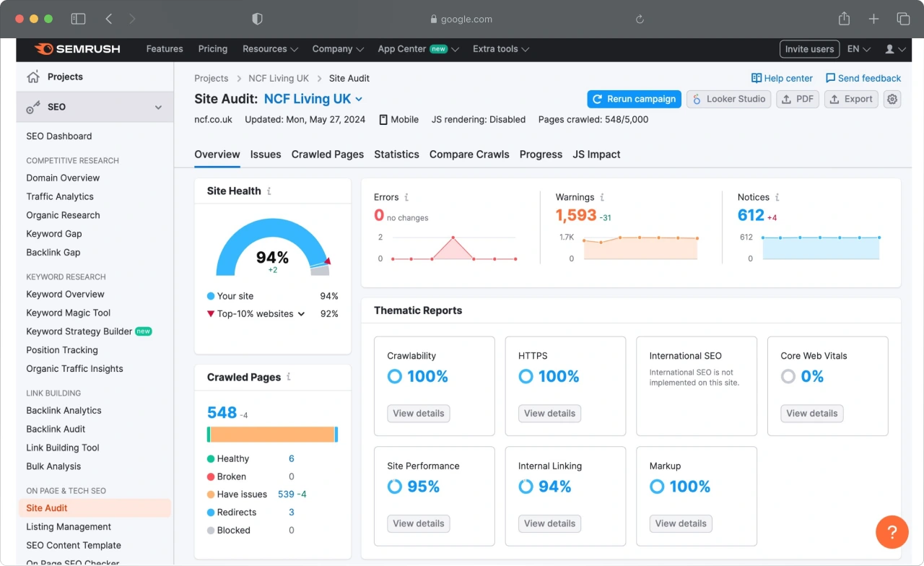Open the EN language dropdown
Image resolution: width=924 pixels, height=566 pixels.
[859, 49]
